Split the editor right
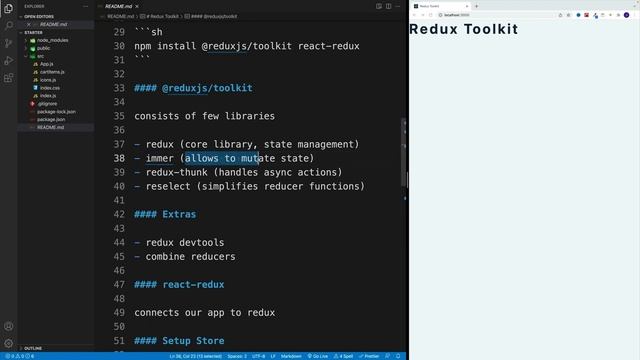 (x=388, y=7)
